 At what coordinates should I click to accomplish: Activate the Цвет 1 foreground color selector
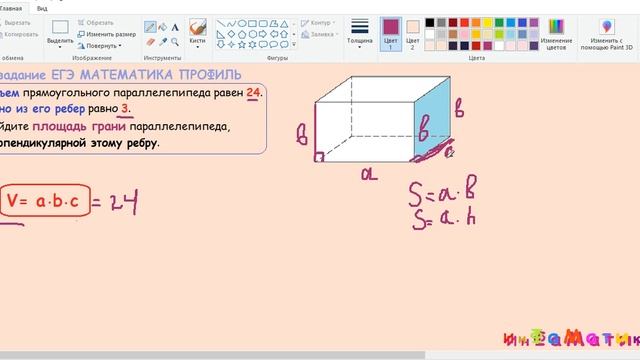[x=391, y=34]
